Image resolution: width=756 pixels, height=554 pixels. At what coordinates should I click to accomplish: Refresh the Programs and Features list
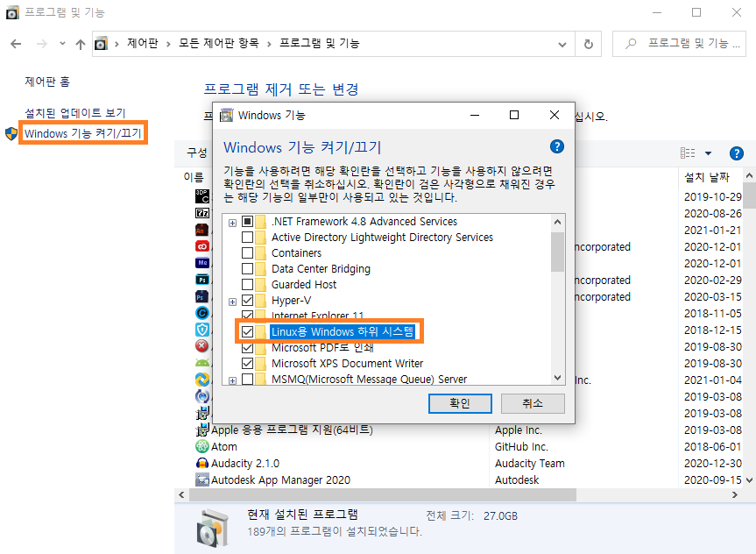point(588,44)
